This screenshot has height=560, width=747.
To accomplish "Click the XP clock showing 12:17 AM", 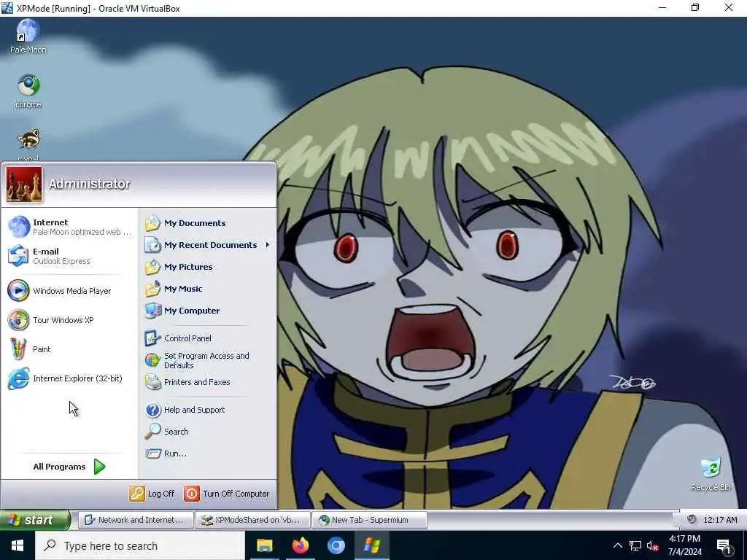I will 720,520.
